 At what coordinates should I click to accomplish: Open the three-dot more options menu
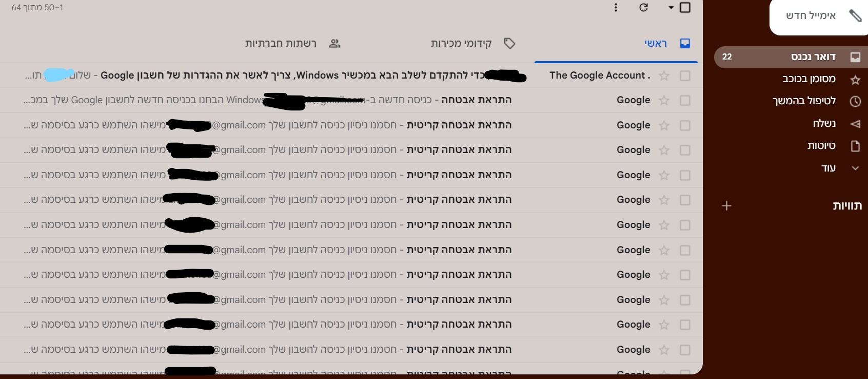coord(616,7)
